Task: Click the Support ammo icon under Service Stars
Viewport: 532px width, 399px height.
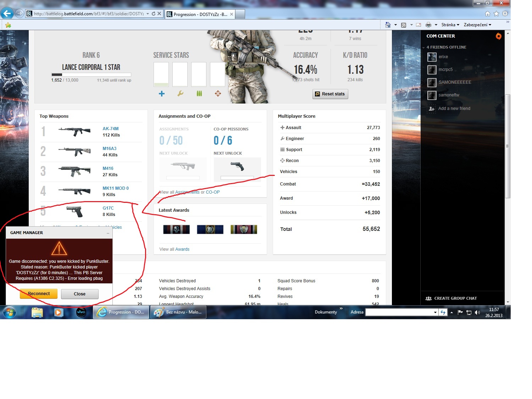Action: point(199,94)
